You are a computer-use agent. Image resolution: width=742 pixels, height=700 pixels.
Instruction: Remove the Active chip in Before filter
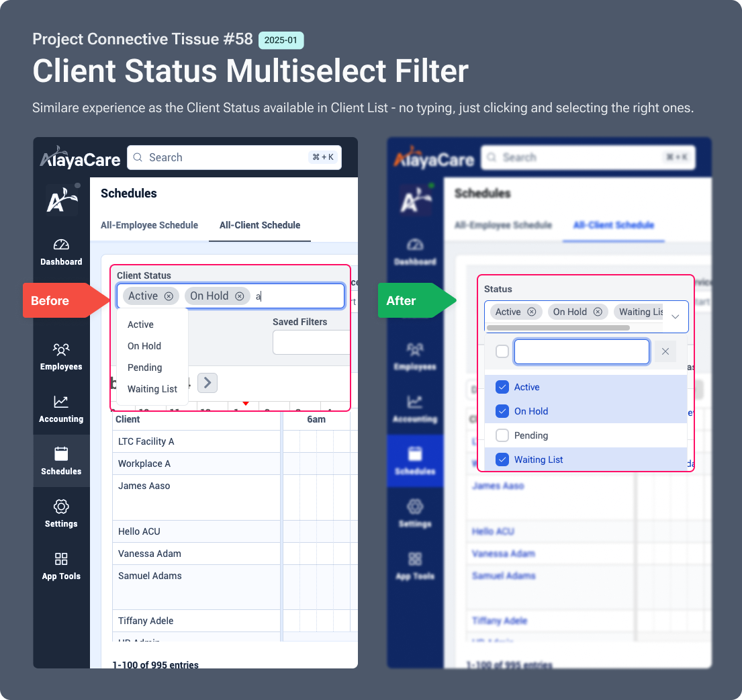(x=169, y=296)
